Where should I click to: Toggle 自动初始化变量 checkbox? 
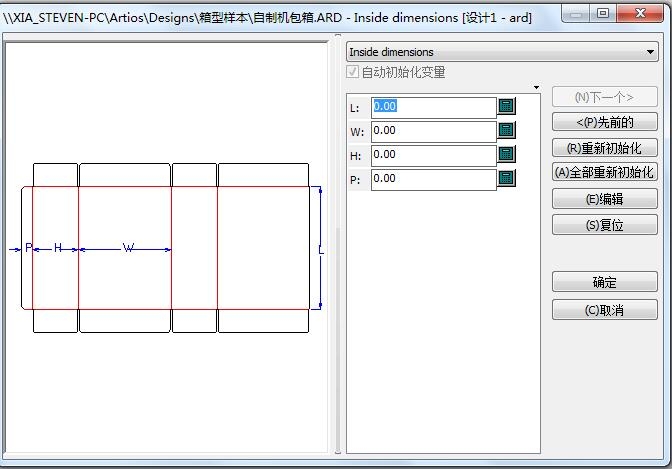(353, 72)
